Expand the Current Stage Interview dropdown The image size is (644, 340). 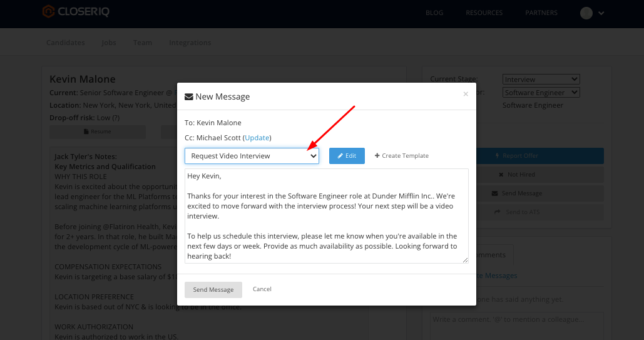541,80
